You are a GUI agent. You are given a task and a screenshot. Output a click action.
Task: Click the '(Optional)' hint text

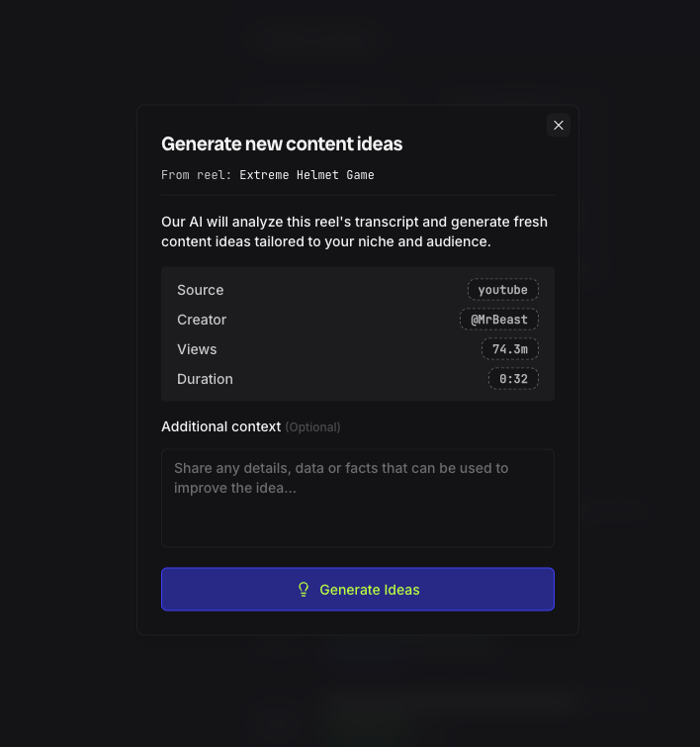[x=312, y=427]
